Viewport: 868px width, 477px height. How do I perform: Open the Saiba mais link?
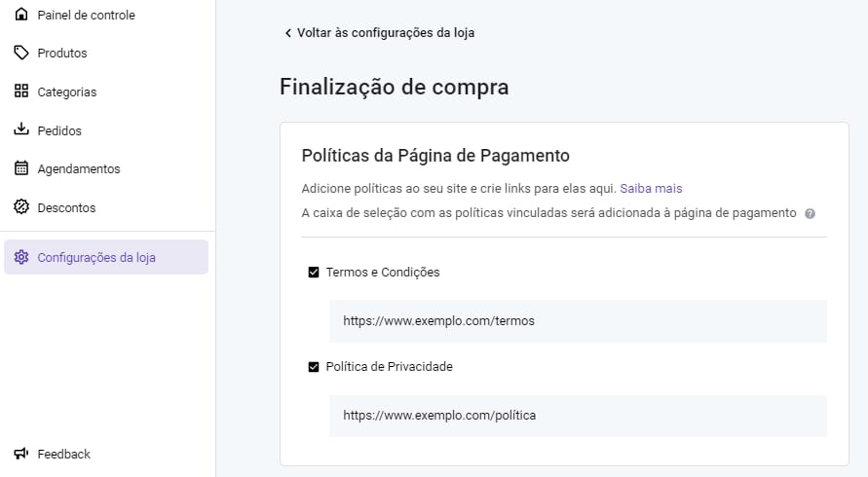coord(651,188)
